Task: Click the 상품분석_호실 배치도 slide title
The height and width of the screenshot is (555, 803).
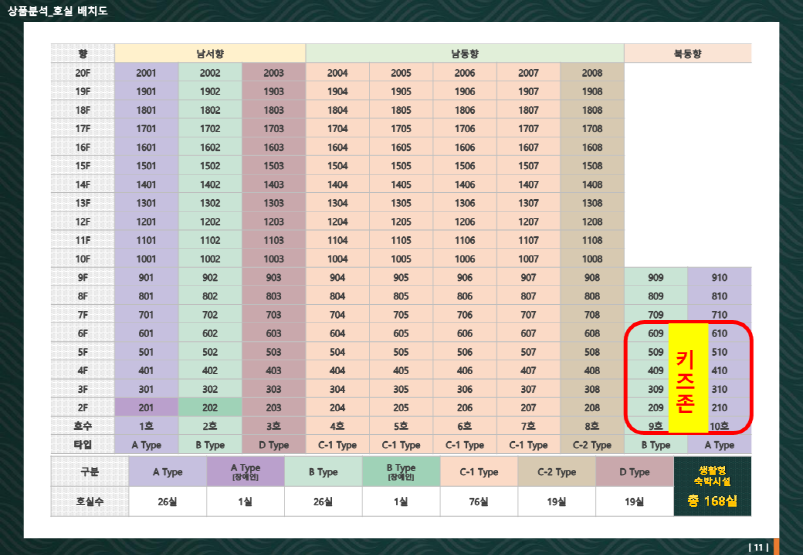Action: click(57, 11)
